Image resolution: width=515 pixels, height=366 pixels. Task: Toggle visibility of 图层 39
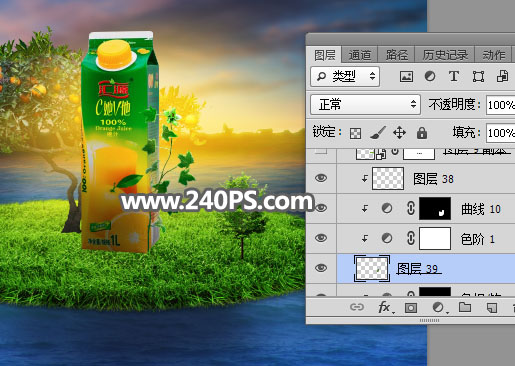[321, 268]
